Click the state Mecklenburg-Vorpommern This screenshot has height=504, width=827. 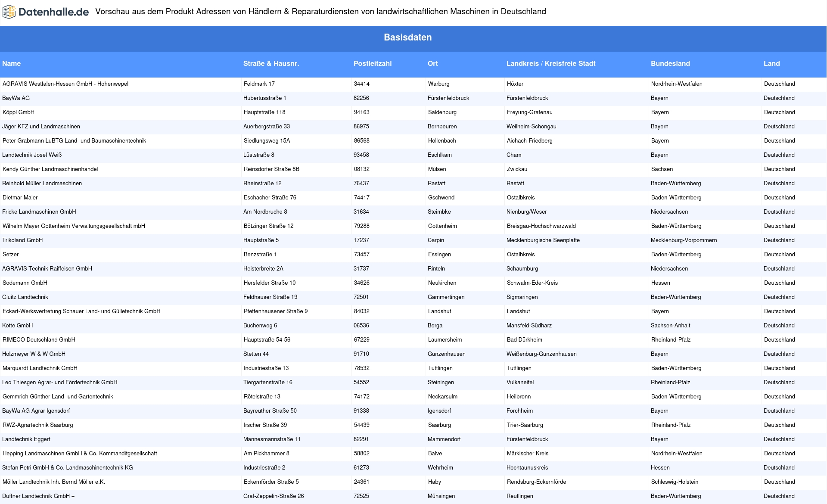click(x=684, y=240)
